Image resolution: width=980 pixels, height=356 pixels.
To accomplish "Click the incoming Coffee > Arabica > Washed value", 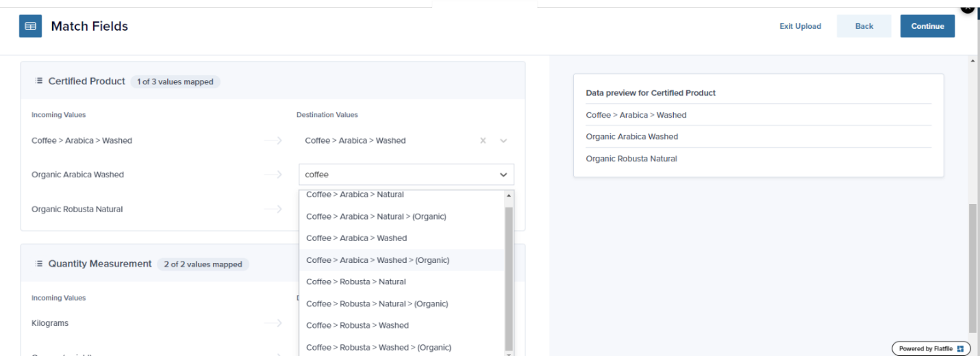I will point(81,140).
